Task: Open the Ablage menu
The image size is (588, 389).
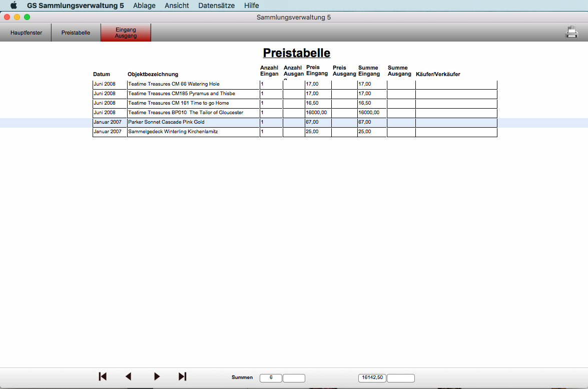Action: tap(144, 6)
